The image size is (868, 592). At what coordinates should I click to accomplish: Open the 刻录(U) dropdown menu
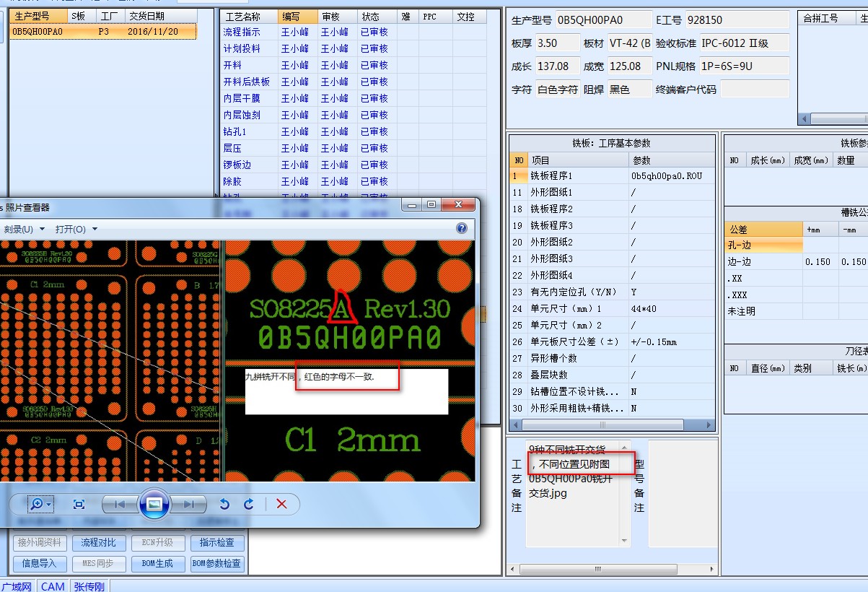click(25, 229)
